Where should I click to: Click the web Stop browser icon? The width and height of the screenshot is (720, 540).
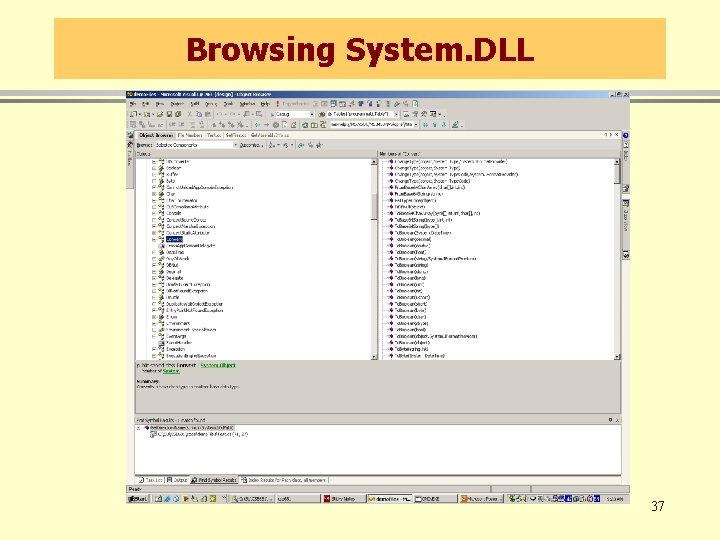coord(276,124)
